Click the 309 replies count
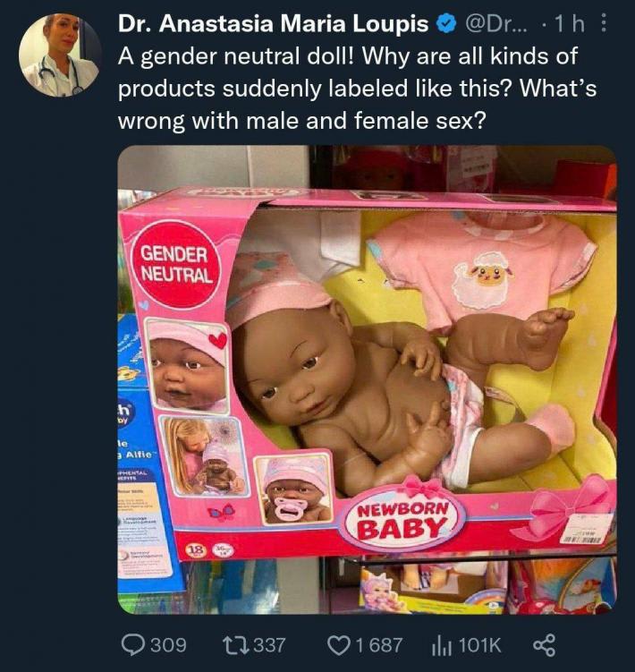Image resolution: width=635 pixels, height=672 pixels. coord(168,644)
